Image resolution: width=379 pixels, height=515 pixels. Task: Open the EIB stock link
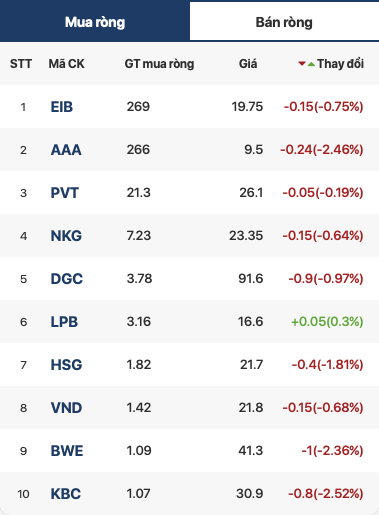(62, 107)
